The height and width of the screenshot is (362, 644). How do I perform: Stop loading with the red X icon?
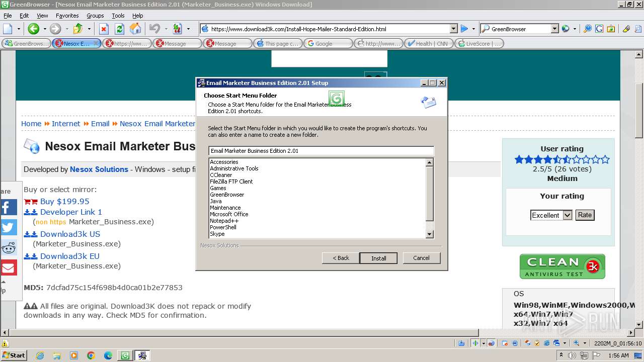104,29
